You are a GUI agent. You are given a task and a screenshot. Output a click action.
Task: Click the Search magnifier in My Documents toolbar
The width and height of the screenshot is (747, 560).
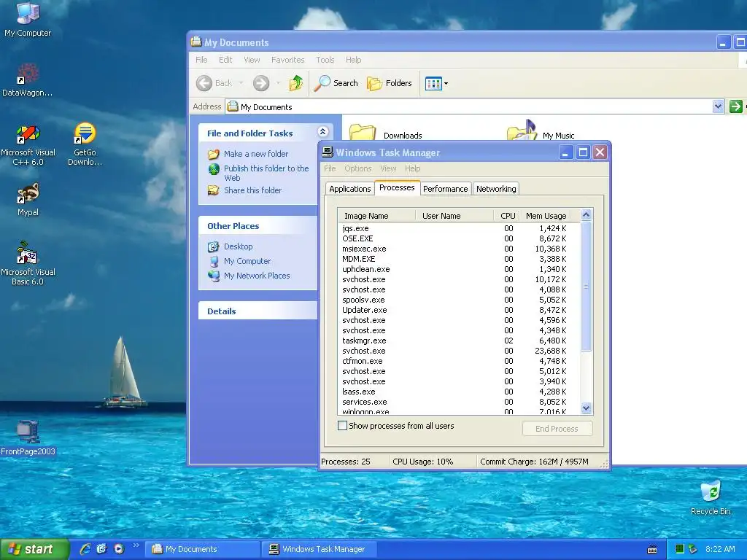coord(322,83)
